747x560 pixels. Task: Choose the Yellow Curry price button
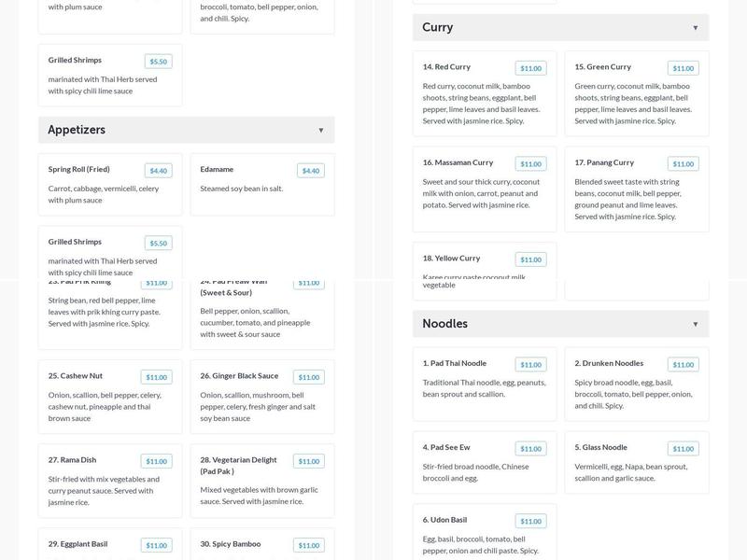pos(530,259)
